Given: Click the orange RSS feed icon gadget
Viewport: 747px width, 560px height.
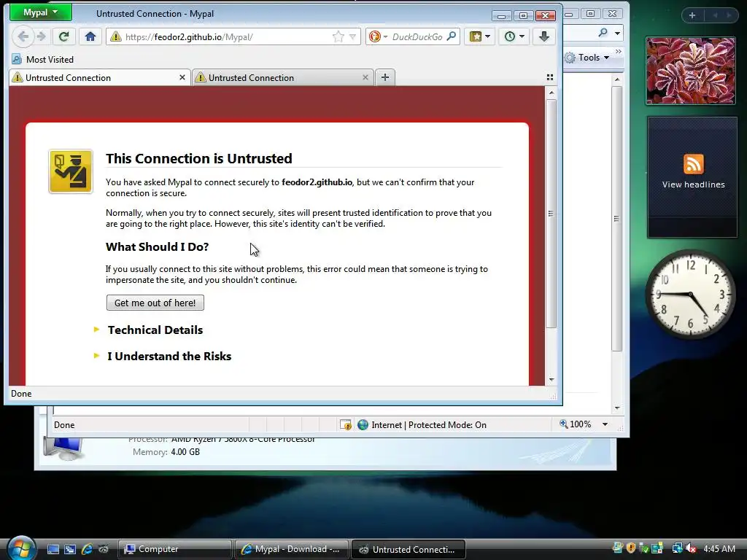Looking at the screenshot, I should (693, 164).
